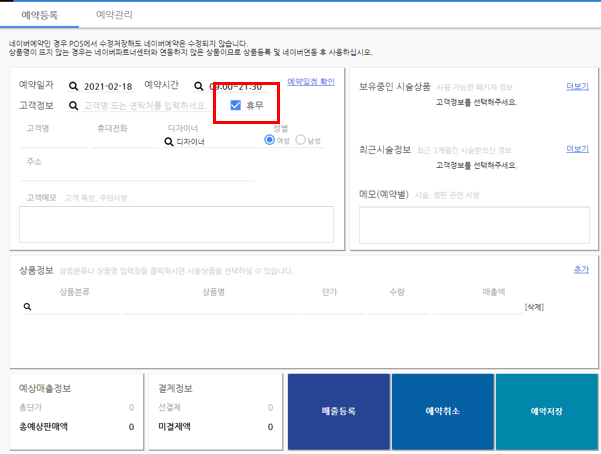This screenshot has height=454, width=601.
Task: Select the 남성 radio button
Action: pyautogui.click(x=300, y=140)
